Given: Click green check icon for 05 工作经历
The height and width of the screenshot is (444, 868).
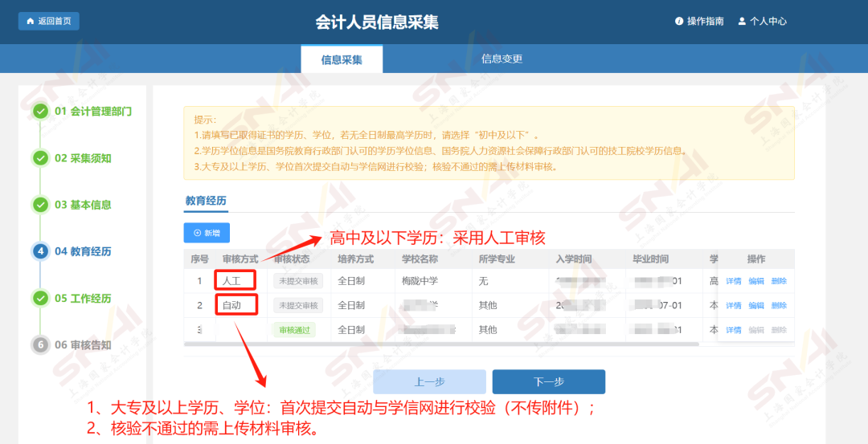Looking at the screenshot, I should 40,299.
